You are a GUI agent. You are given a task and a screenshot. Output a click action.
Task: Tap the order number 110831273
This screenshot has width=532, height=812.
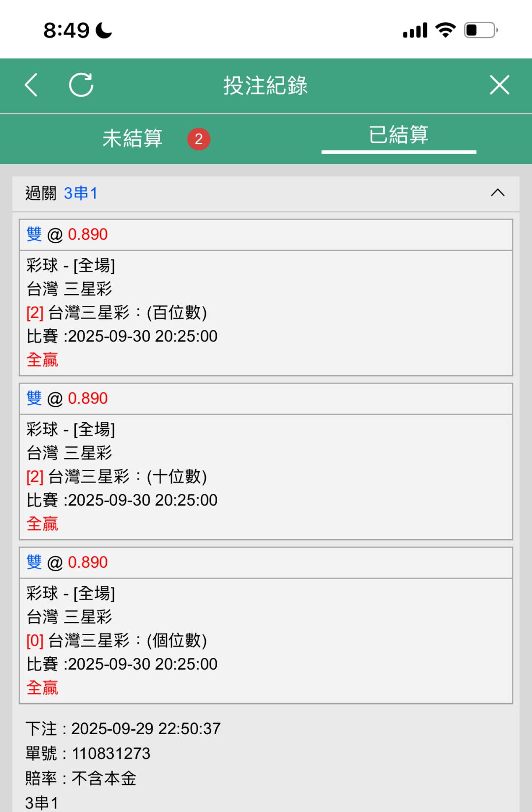111,753
